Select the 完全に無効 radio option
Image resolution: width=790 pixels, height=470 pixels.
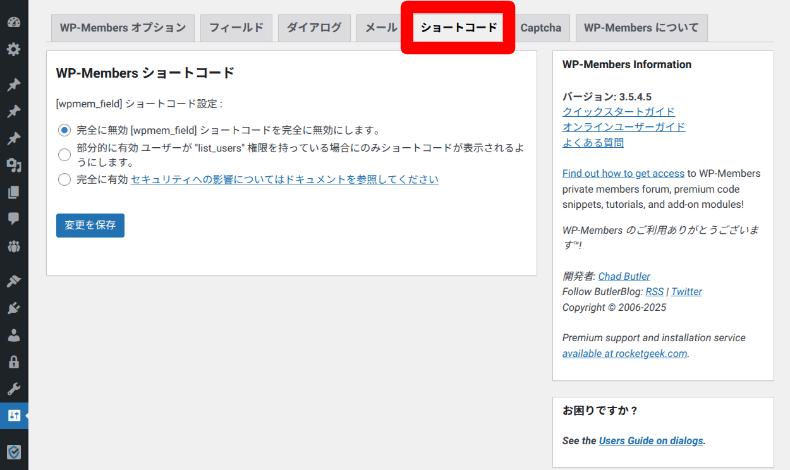65,130
